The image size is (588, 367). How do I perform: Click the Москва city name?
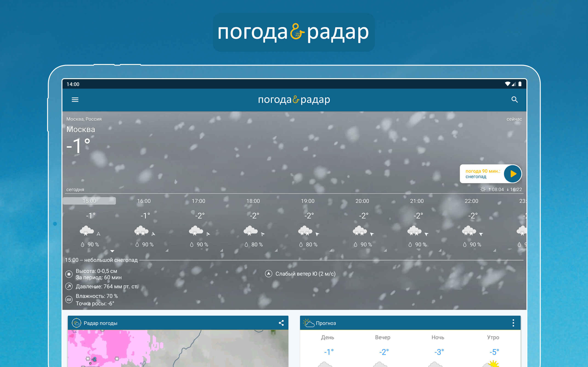click(81, 129)
